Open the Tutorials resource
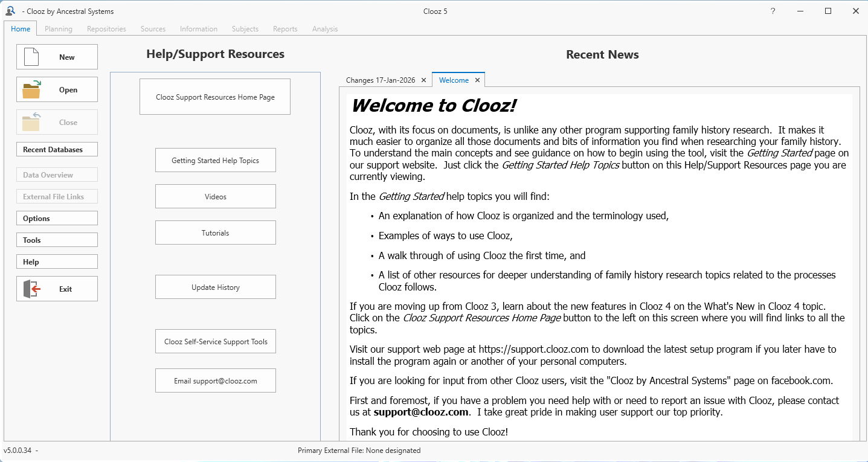868x462 pixels. (215, 233)
